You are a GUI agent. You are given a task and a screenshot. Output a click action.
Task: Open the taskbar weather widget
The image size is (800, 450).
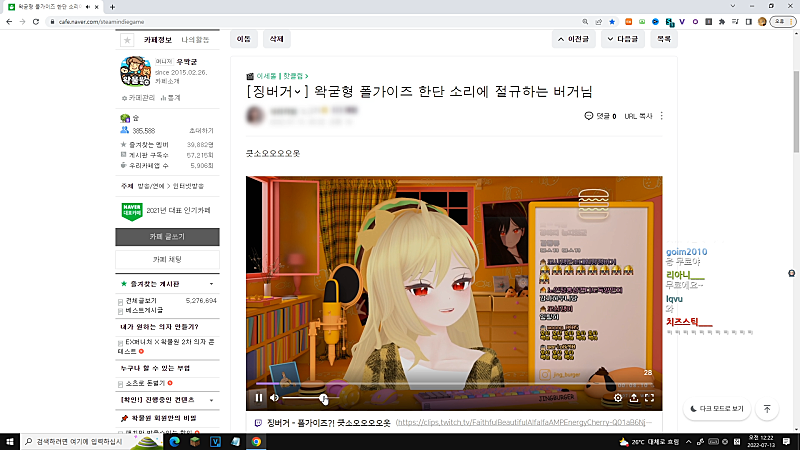point(648,442)
